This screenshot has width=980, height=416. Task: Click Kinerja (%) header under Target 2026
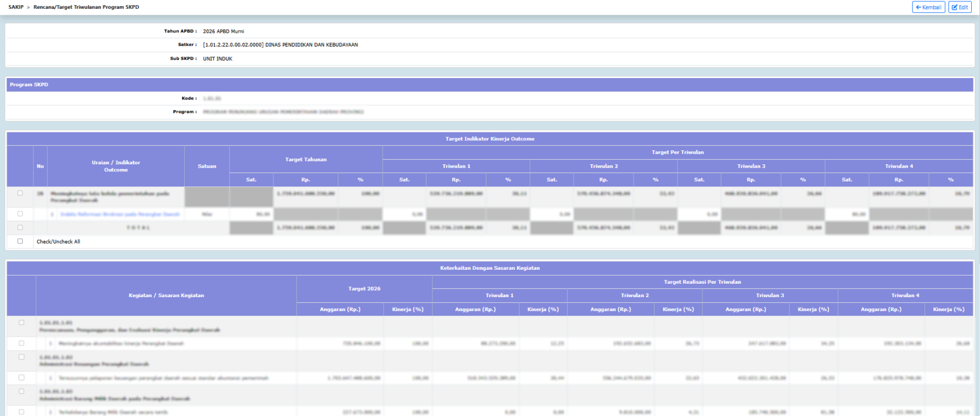click(x=408, y=309)
